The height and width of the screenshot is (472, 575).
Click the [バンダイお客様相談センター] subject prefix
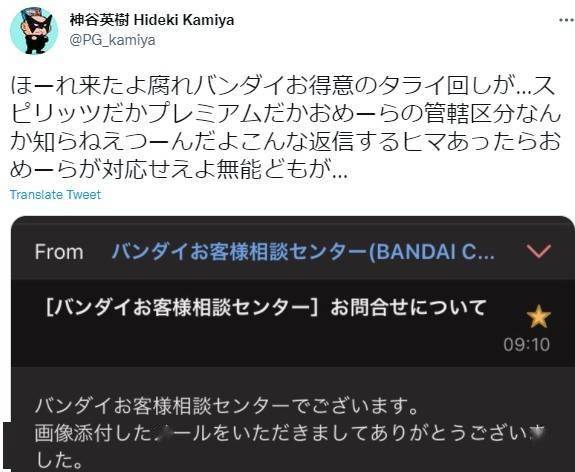click(182, 307)
